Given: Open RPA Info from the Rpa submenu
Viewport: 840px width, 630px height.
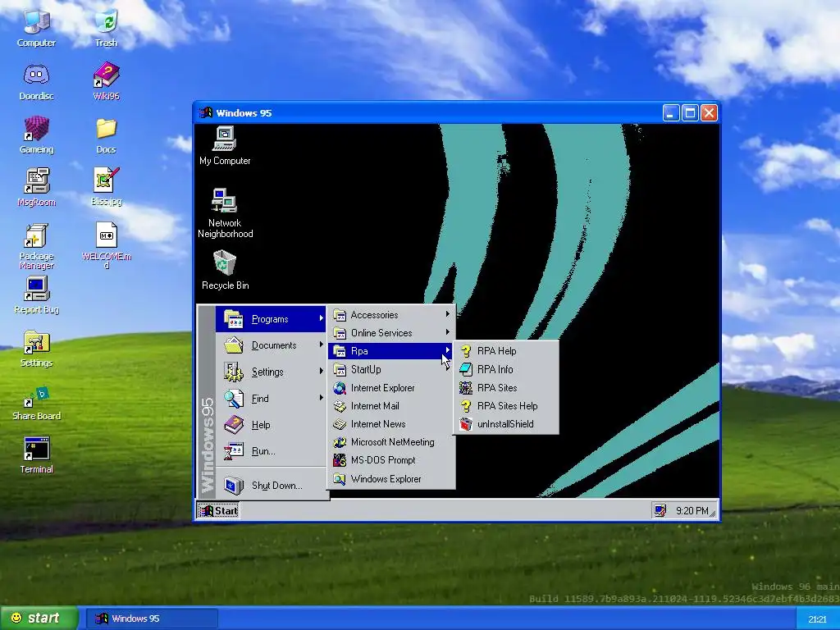Looking at the screenshot, I should 506,369.
